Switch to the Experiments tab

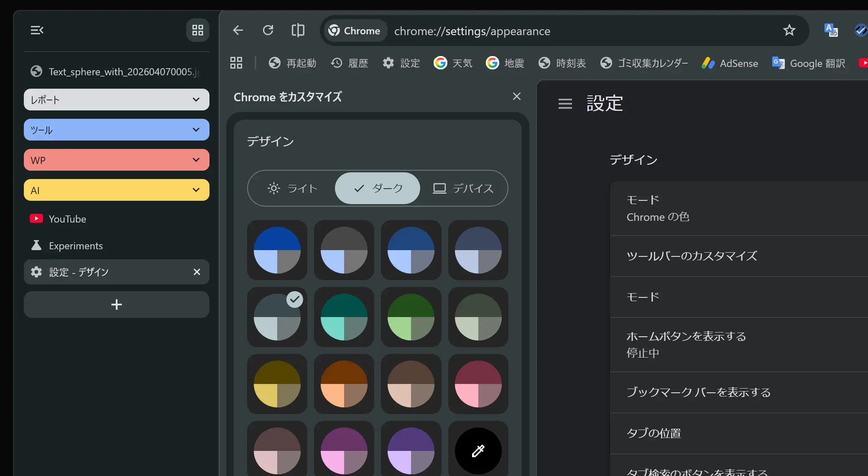pos(76,246)
